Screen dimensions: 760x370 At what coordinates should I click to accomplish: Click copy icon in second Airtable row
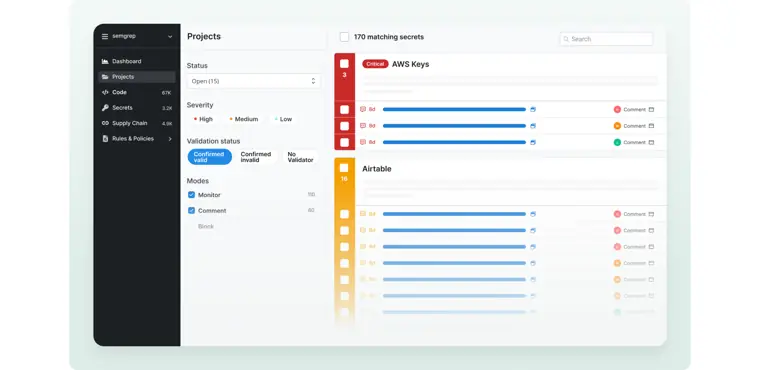coord(533,230)
